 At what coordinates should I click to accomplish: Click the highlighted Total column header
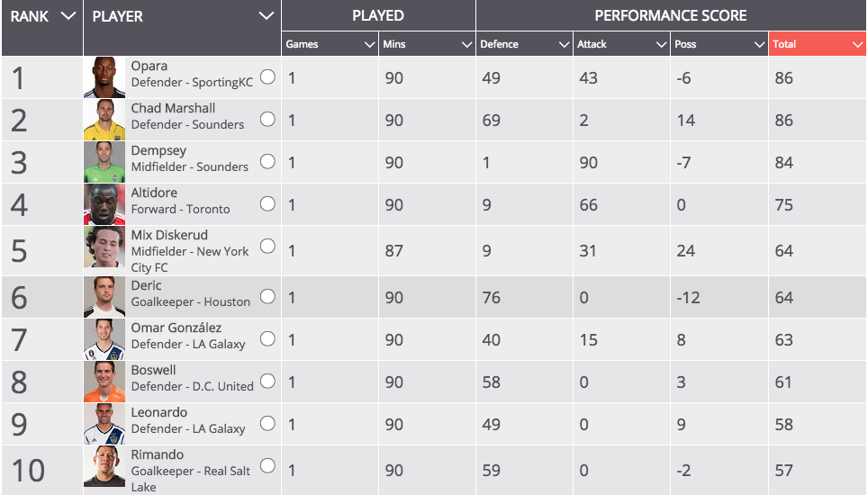coord(817,44)
